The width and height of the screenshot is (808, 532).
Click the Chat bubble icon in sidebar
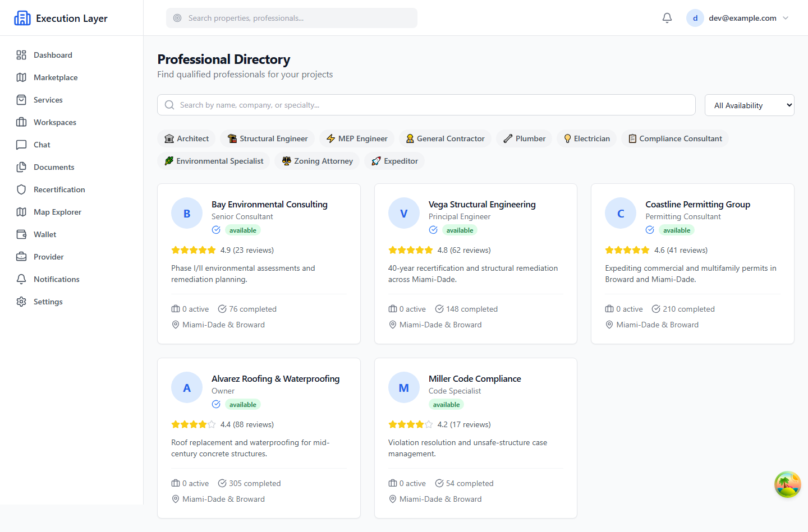click(21, 145)
